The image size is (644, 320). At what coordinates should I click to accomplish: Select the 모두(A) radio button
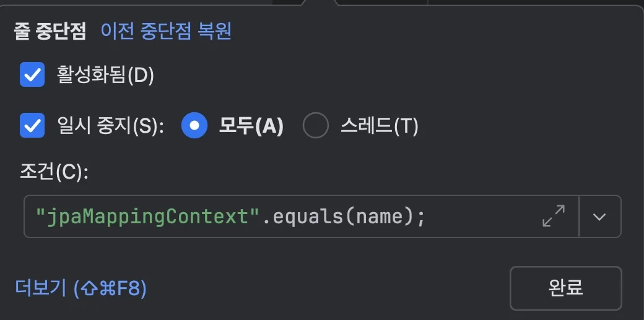pyautogui.click(x=194, y=126)
